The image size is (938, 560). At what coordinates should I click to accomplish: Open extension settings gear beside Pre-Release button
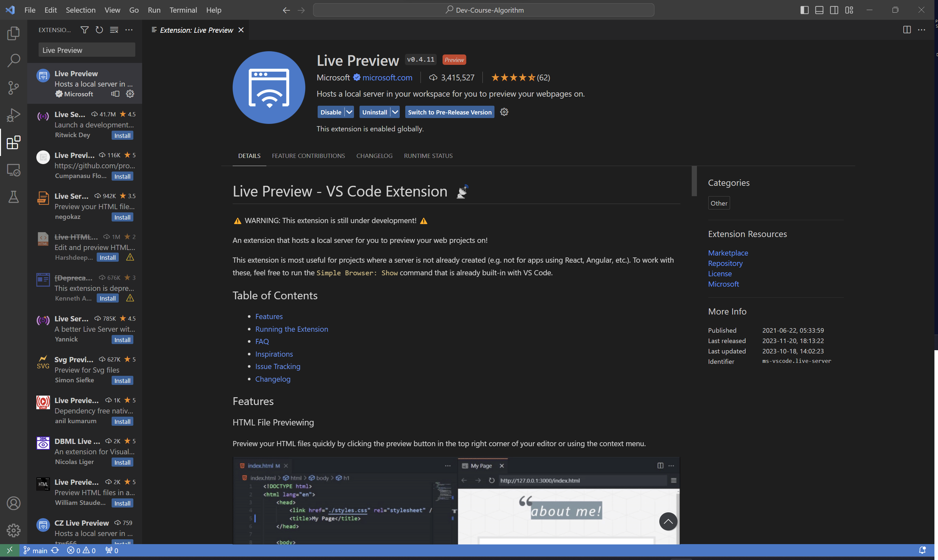(504, 112)
